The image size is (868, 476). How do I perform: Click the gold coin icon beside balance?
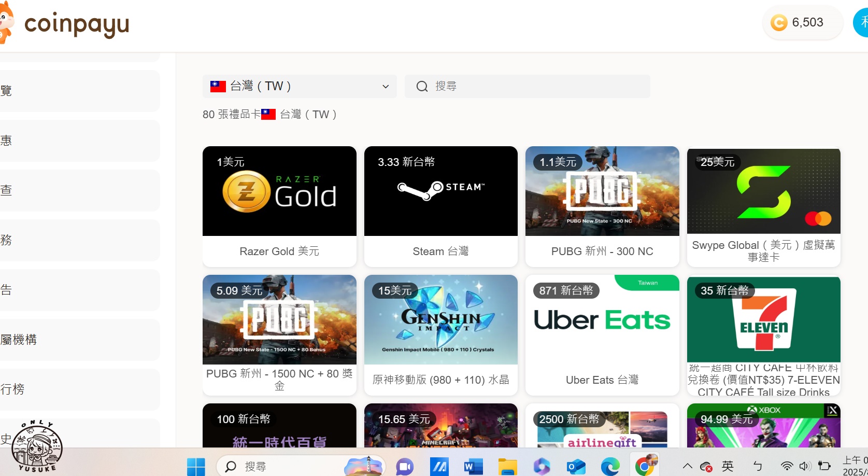pos(779,22)
